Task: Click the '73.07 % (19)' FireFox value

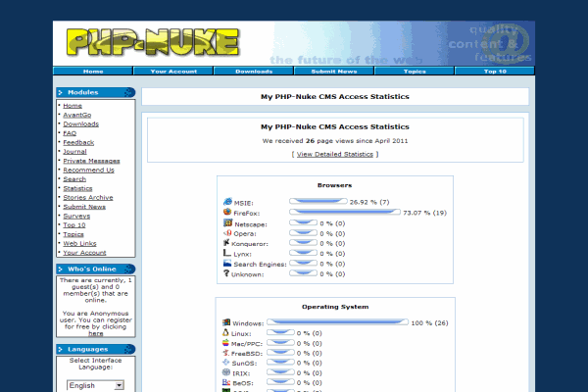Action: pyautogui.click(x=425, y=213)
